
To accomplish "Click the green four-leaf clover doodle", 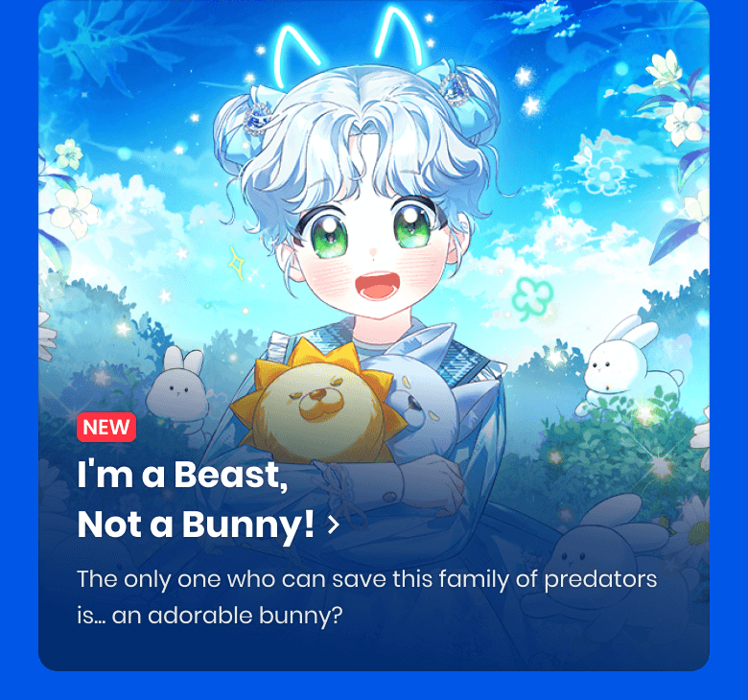I will (x=533, y=298).
